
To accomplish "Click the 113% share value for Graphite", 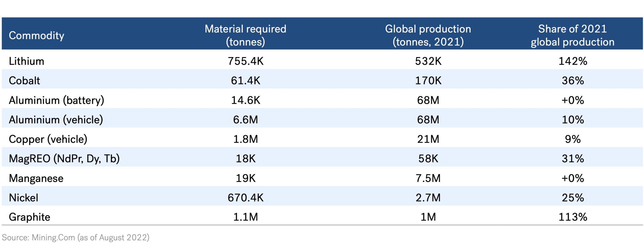I will 573,216.
